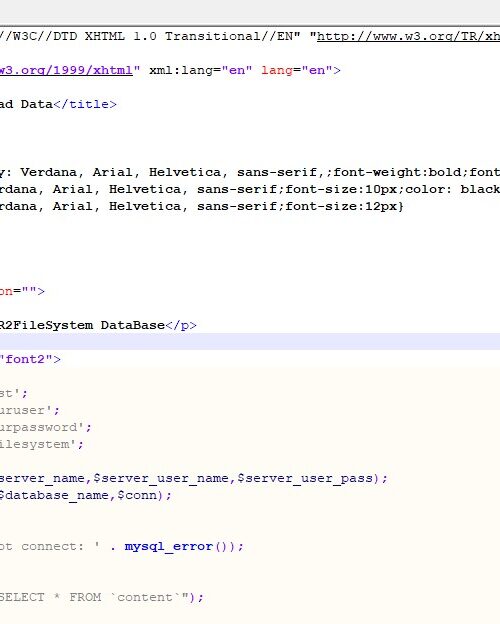Follow the w3.org/1999/xhtml namespace link

pyautogui.click(x=66, y=70)
